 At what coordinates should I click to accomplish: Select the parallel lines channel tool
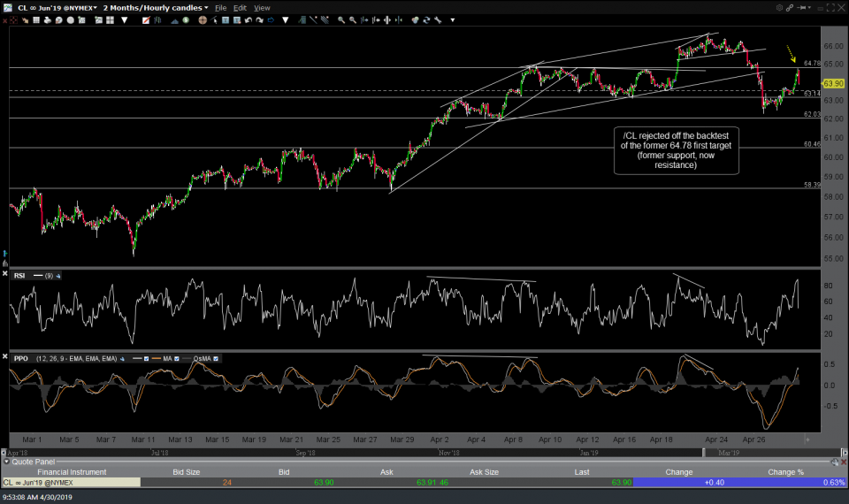pyautogui.click(x=325, y=20)
